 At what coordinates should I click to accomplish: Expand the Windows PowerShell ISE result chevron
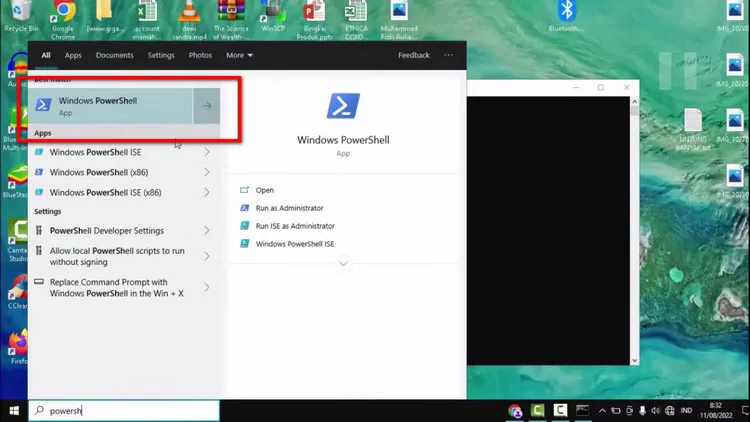coord(207,152)
